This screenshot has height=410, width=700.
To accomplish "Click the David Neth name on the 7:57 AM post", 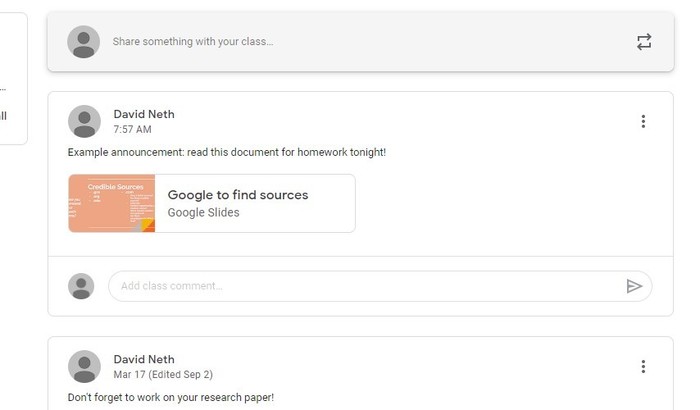I will (144, 114).
